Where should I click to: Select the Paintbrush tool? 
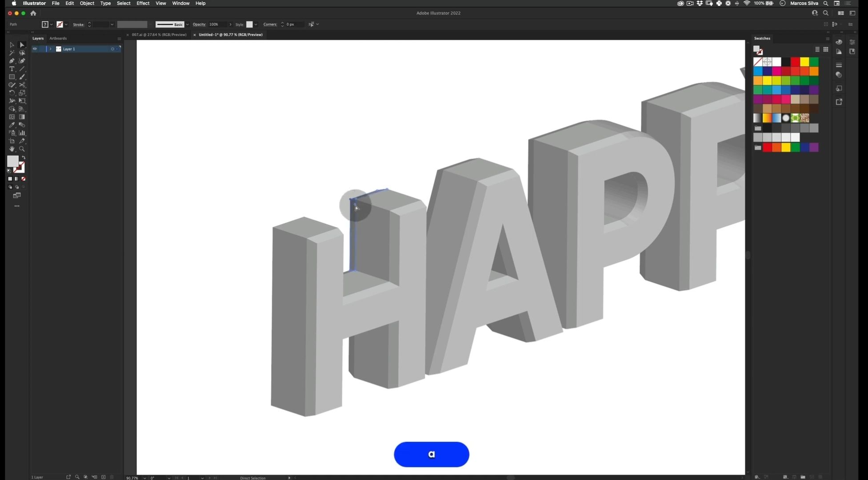[22, 77]
